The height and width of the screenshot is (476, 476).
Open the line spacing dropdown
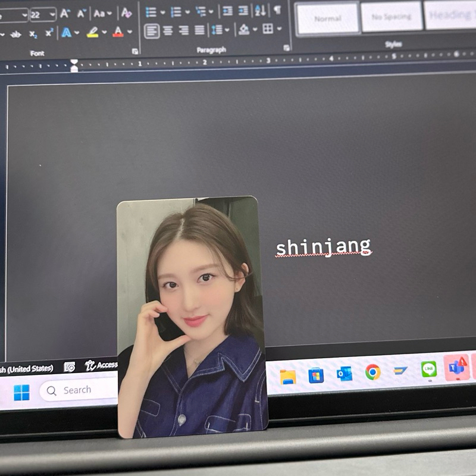(228, 30)
